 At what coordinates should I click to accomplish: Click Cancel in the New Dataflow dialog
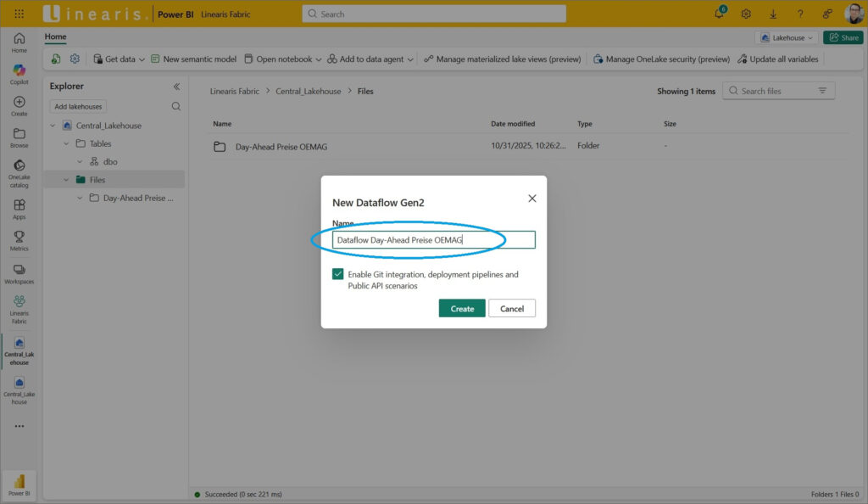[512, 309]
